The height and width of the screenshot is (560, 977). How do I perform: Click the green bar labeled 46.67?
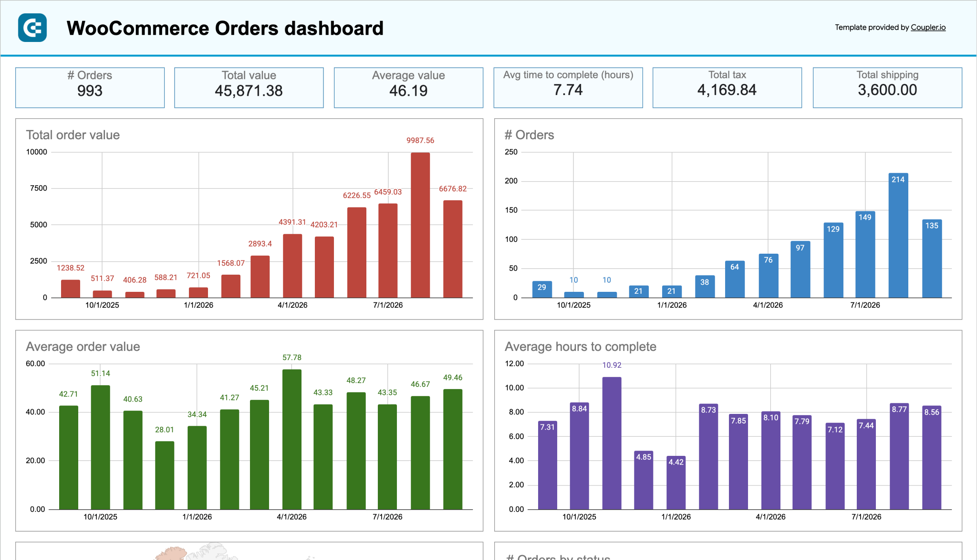pos(420,453)
